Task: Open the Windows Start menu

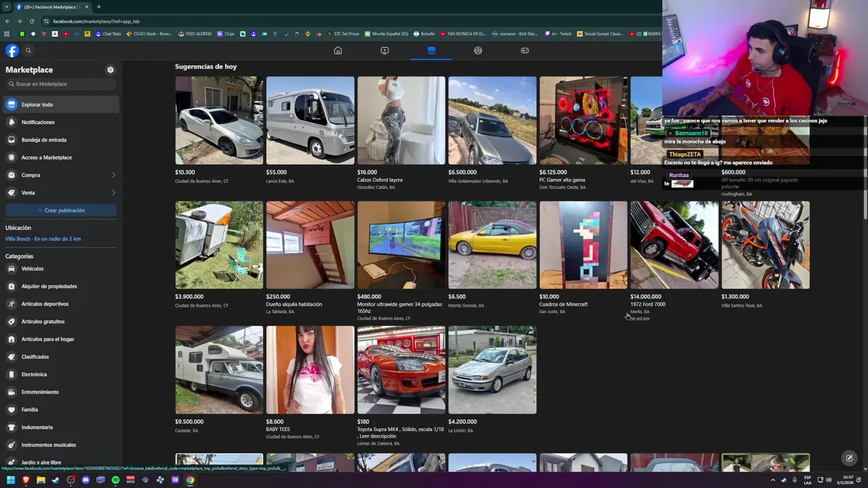Action: [11, 480]
